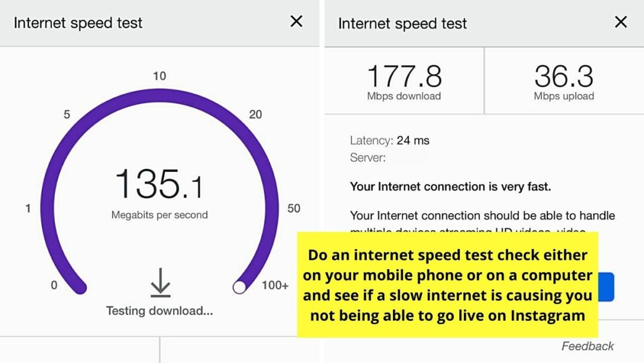Click the Latency 24 ms line
The width and height of the screenshot is (644, 363).
pos(389,141)
